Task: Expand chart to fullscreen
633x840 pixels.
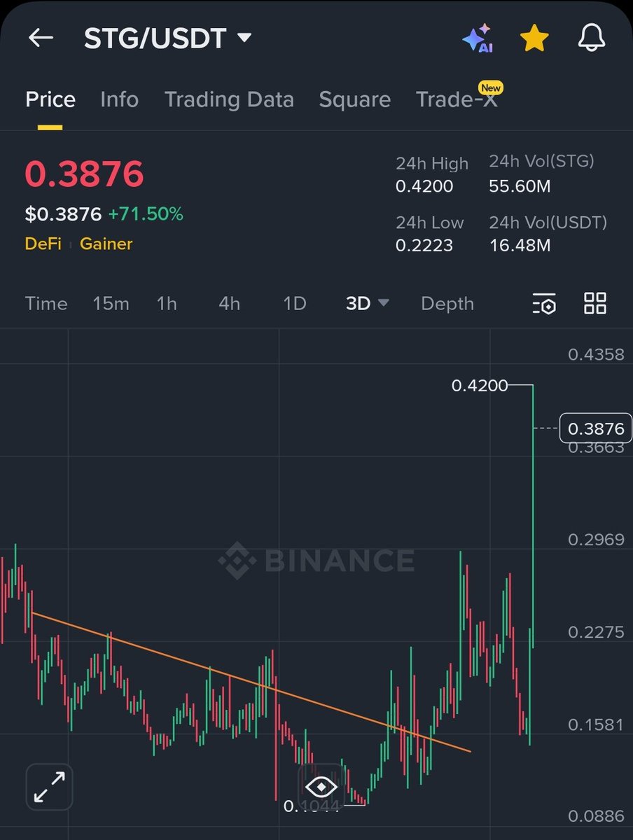Action: tap(49, 787)
